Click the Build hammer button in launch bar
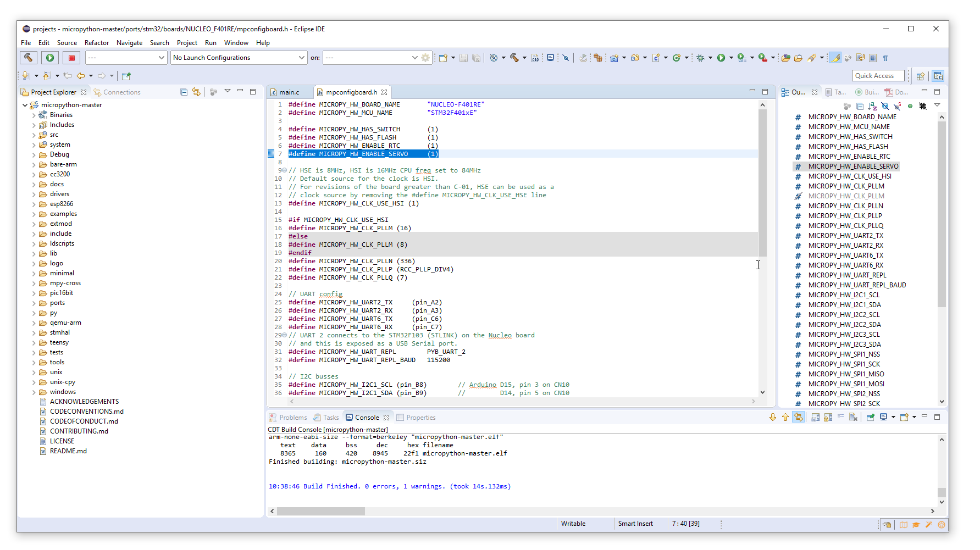 click(29, 57)
